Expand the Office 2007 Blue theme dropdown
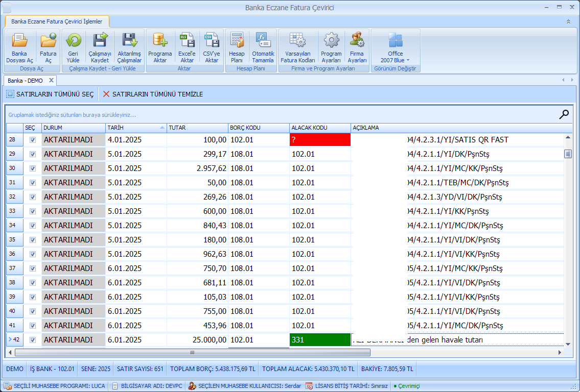This screenshot has width=580, height=392. pos(408,60)
